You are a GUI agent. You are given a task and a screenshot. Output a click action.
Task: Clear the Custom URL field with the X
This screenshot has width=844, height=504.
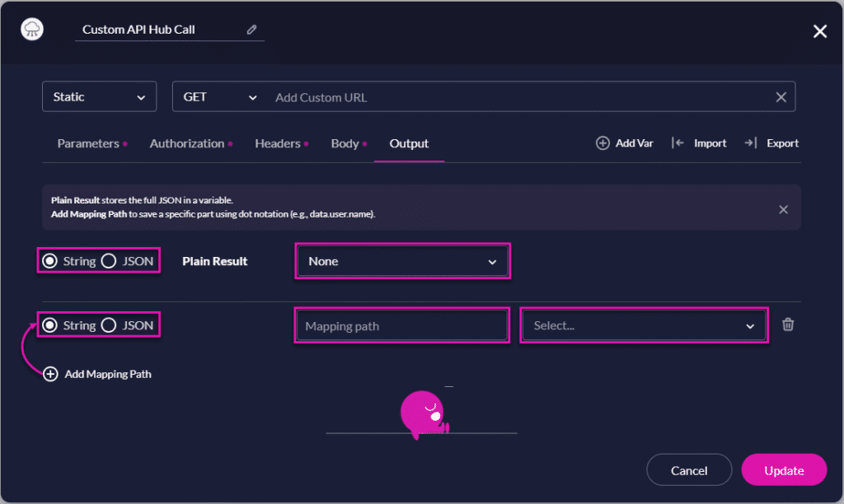[x=781, y=96]
